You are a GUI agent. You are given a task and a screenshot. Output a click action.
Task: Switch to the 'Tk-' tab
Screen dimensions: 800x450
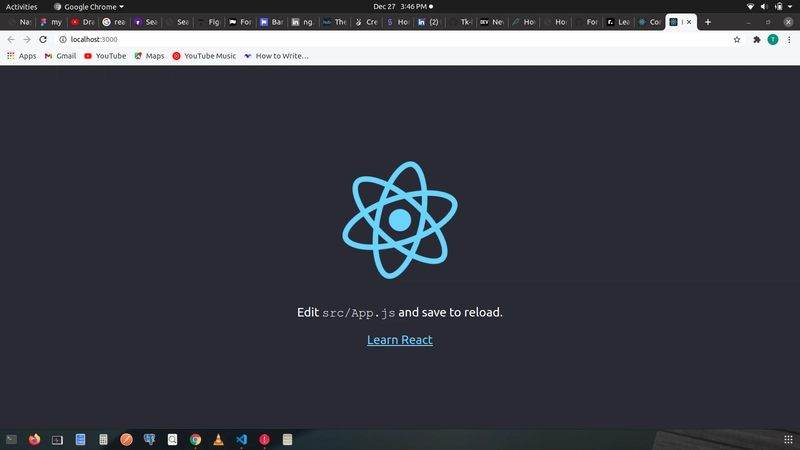(x=461, y=22)
